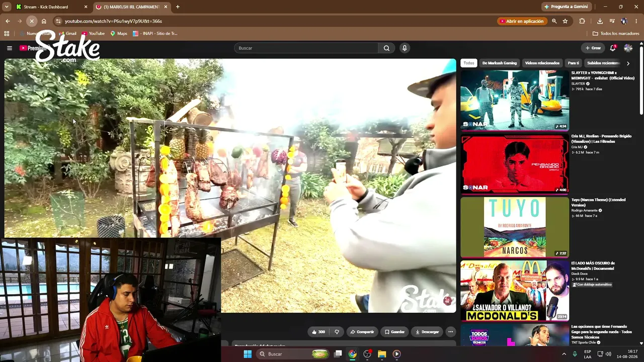The height and width of the screenshot is (362, 644).
Task: Click the Guardar button
Action: click(x=394, y=332)
